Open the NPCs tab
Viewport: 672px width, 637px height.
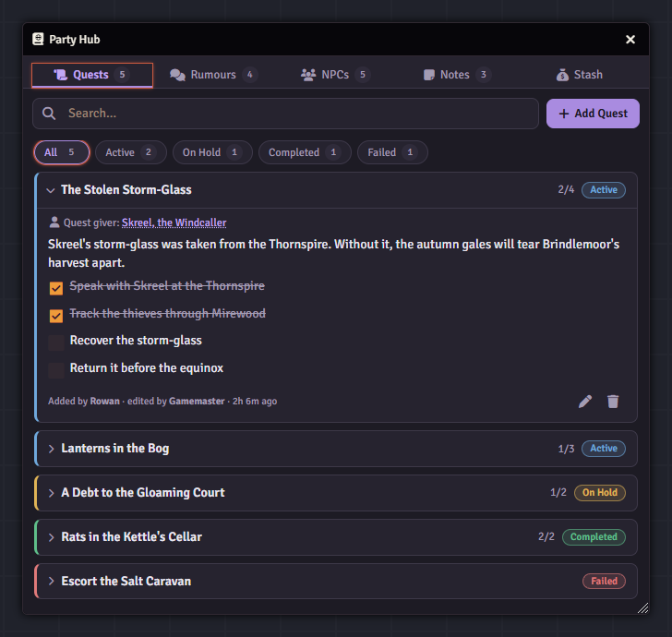coord(335,75)
